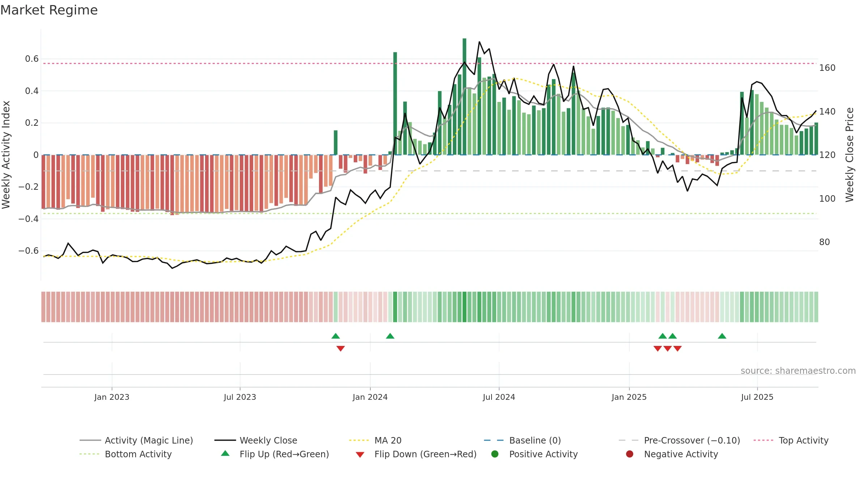The image size is (868, 488).
Task: Click the Market Regime chart title
Action: point(49,10)
